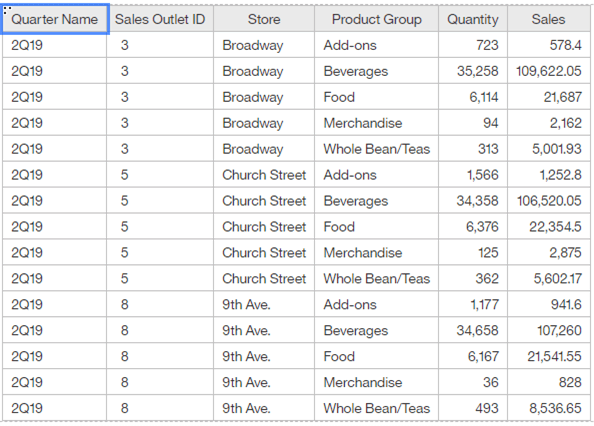Viewport: 594px width, 426px height.
Task: Click the Sales column header
Action: [x=549, y=19]
